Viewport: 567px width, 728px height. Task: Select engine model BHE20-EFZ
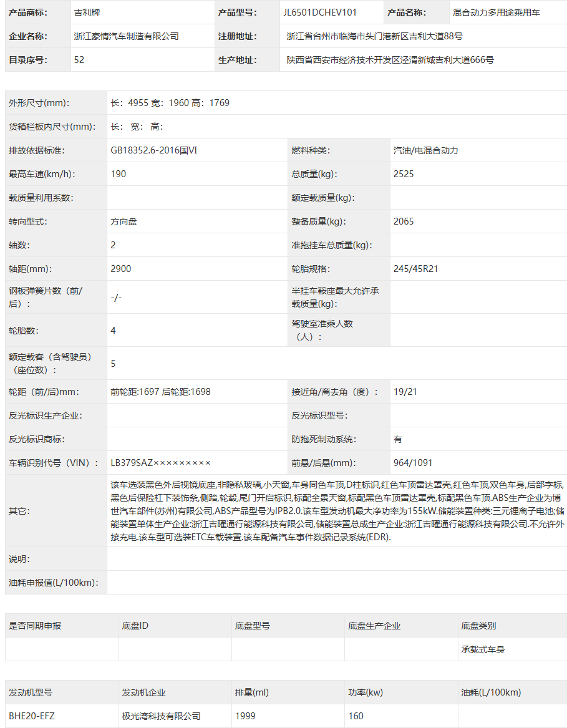coord(32,716)
